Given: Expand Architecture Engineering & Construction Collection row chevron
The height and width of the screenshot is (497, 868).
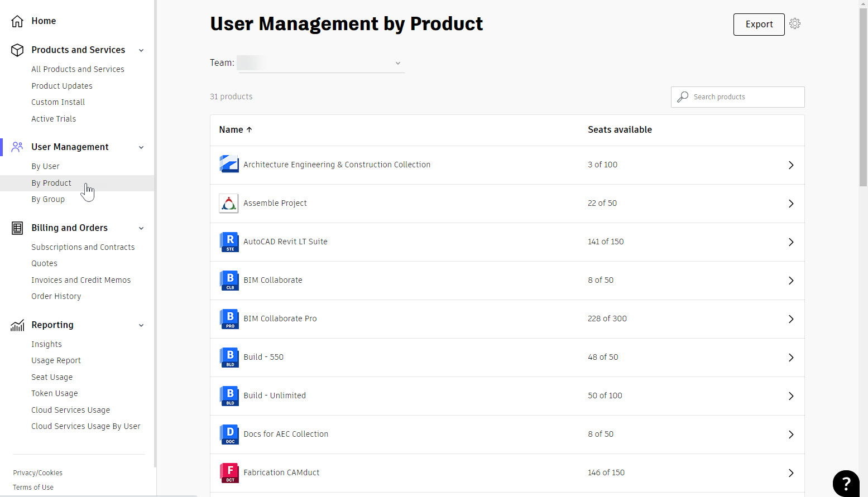Looking at the screenshot, I should (x=791, y=165).
